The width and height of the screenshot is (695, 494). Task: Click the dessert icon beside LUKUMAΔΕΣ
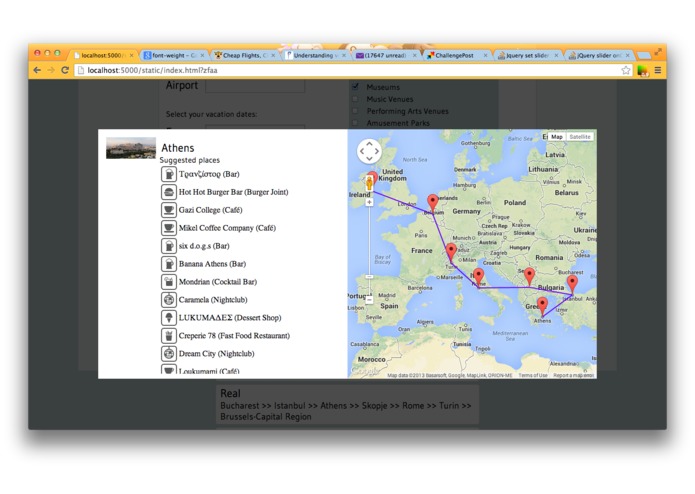click(168, 318)
